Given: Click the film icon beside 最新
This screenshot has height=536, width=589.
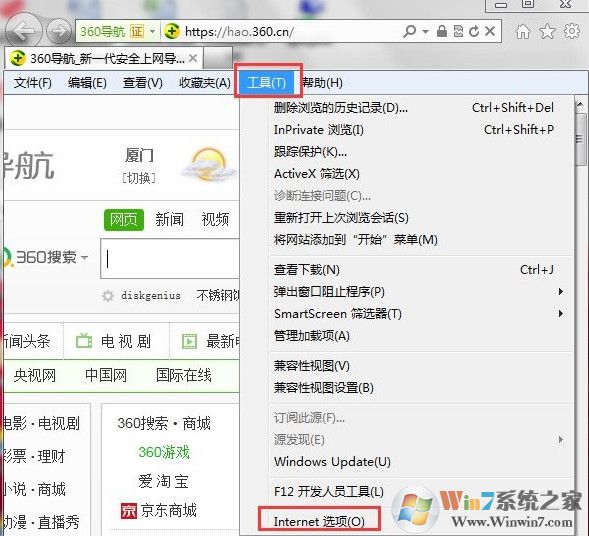Looking at the screenshot, I should point(189,341).
